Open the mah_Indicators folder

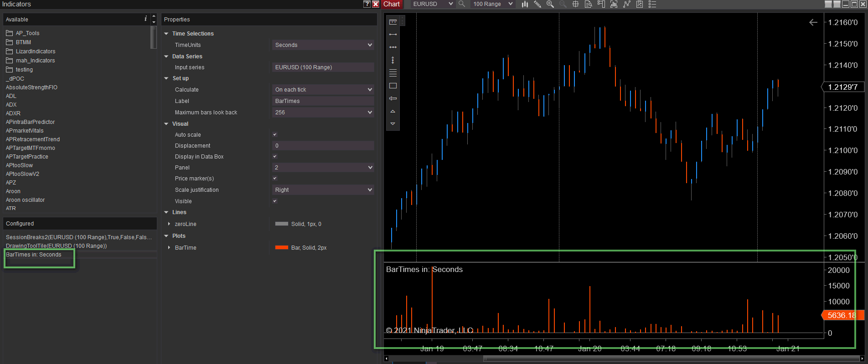pos(30,61)
